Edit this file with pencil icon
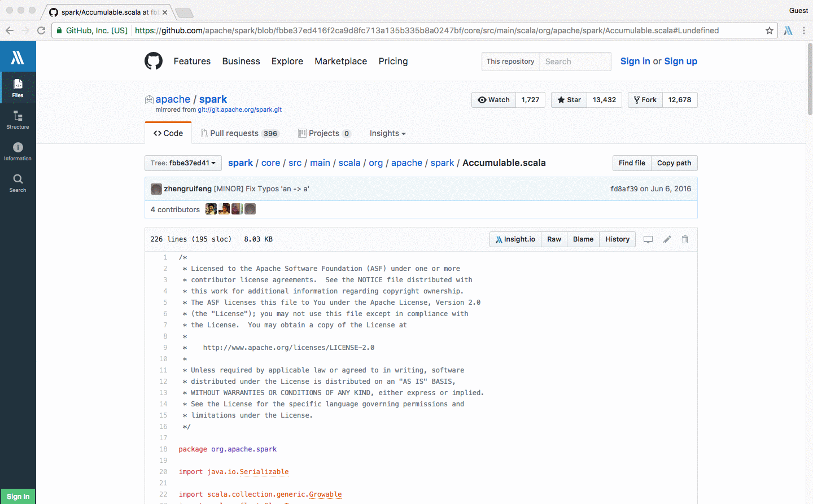 tap(667, 239)
